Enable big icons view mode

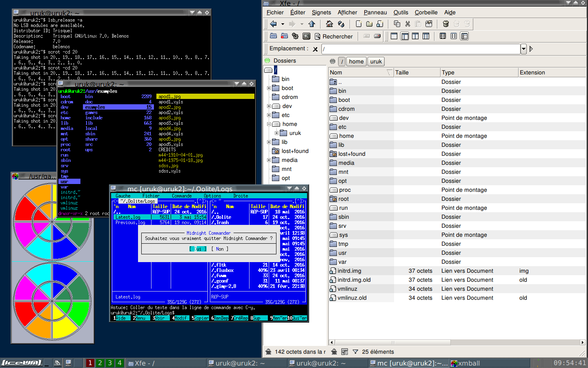[x=443, y=36]
